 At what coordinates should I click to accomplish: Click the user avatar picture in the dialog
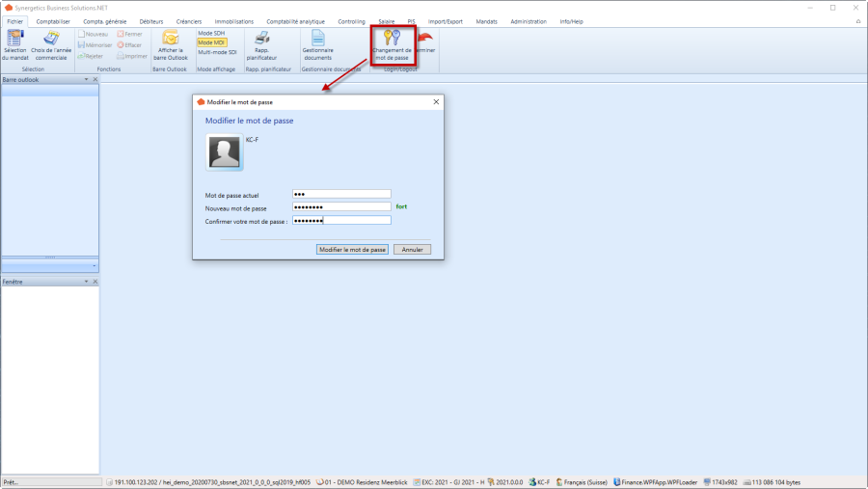pos(224,151)
